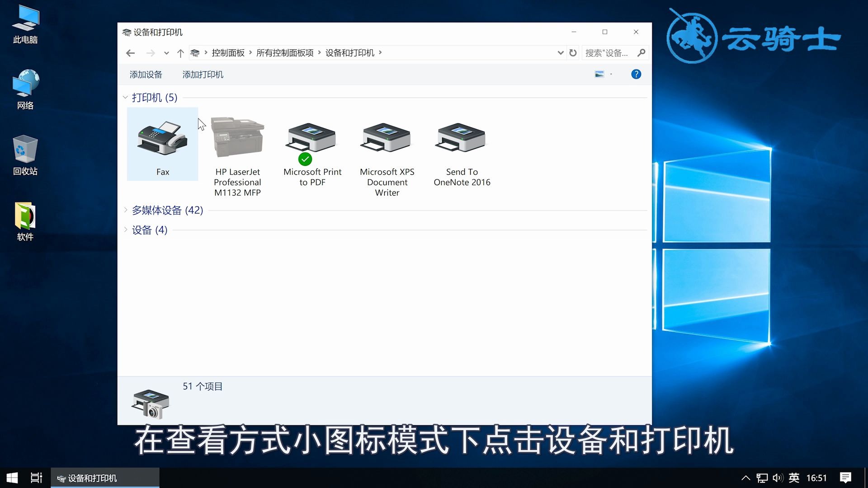The image size is (868, 488).
Task: Refresh the current view
Action: pos(573,52)
